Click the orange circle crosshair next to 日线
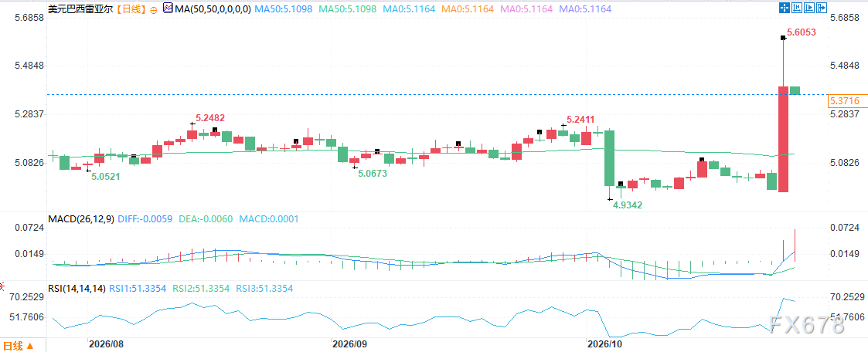Screen dimensions: 868x352 153,9
